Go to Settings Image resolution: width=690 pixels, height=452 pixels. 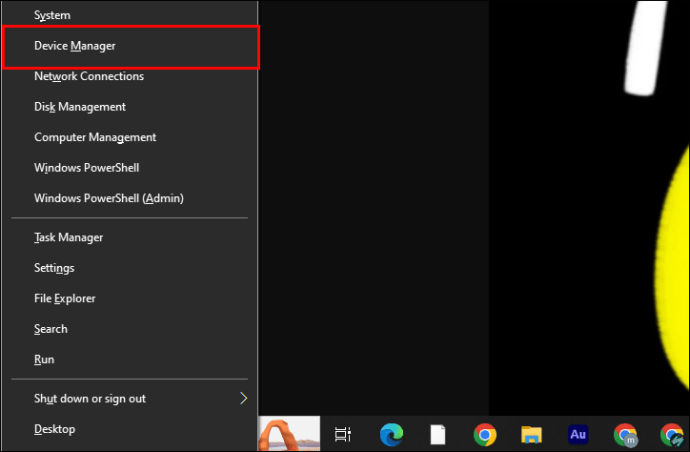129,268
